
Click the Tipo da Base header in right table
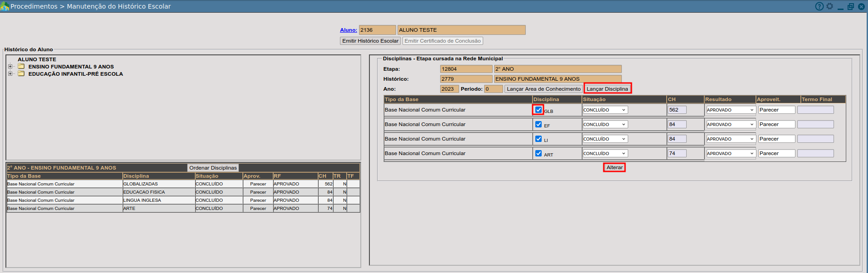coord(458,99)
